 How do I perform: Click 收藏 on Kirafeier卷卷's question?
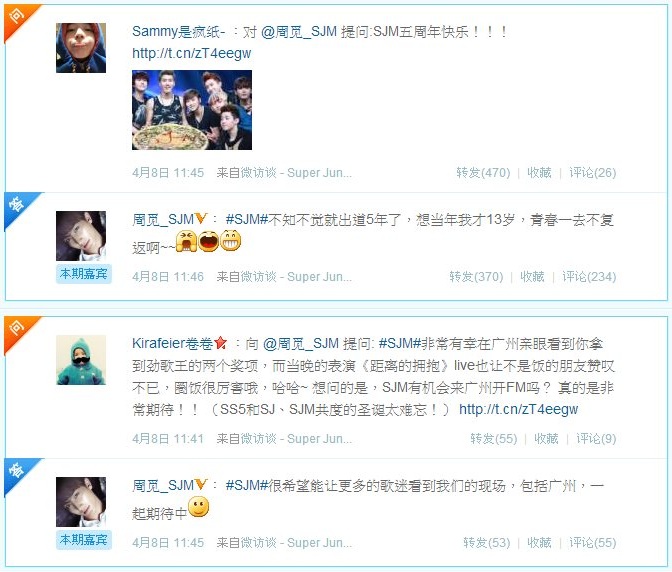546,439
